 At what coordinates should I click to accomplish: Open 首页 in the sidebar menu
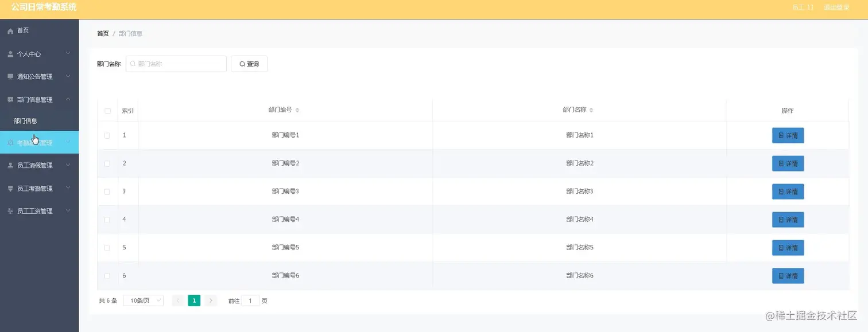(39, 30)
